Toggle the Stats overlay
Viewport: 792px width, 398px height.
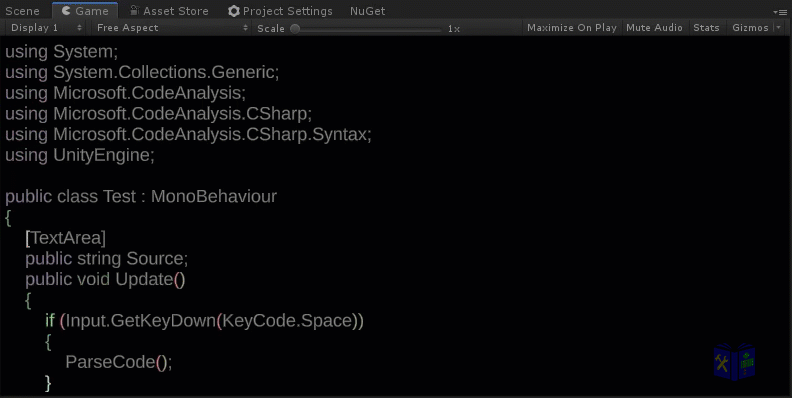tap(706, 28)
